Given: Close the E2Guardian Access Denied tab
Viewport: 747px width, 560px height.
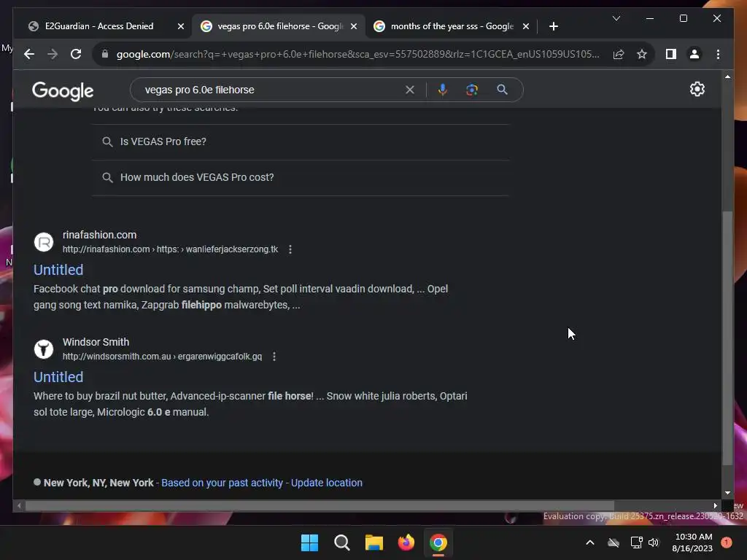Looking at the screenshot, I should pyautogui.click(x=181, y=26).
